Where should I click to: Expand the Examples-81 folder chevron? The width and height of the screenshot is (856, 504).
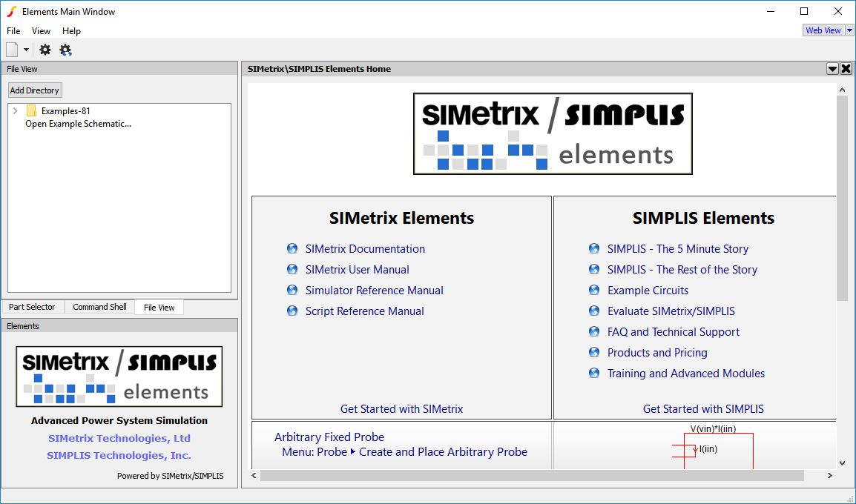coord(16,110)
